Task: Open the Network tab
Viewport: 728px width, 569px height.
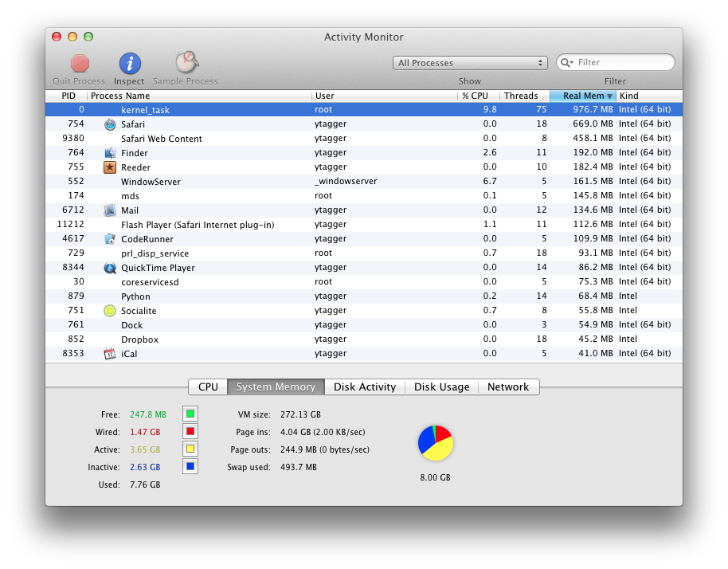Action: (508, 387)
